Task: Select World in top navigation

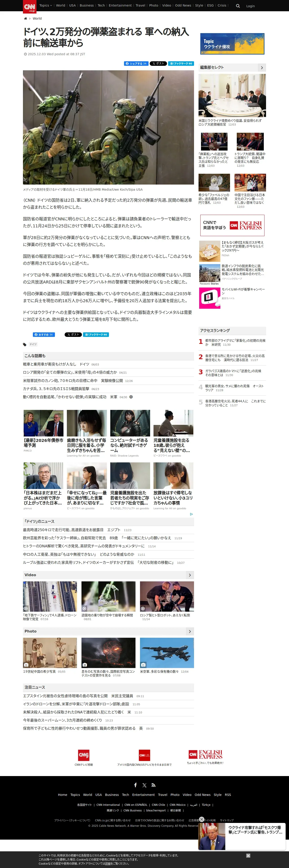Action: tap(61, 5)
